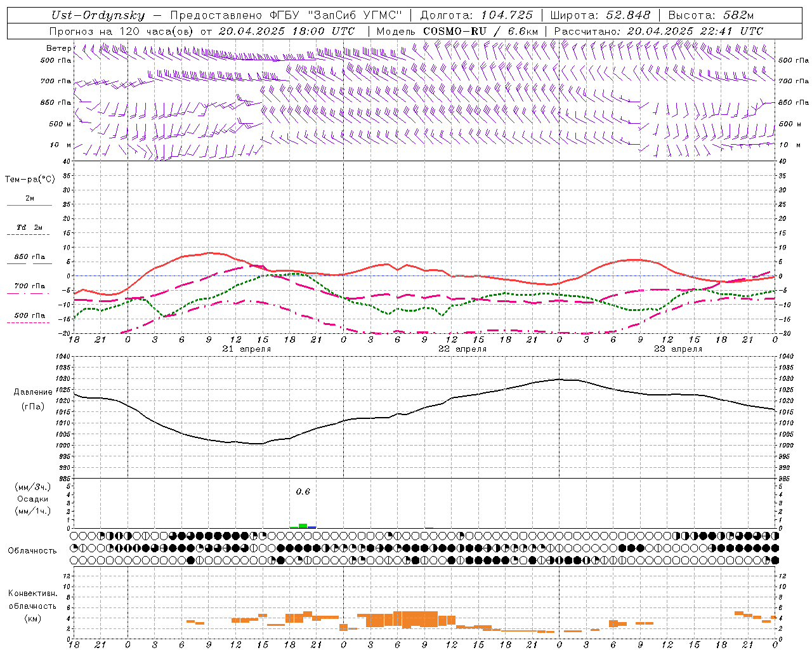Click the elevation text Высота: 582м

pyautogui.click(x=711, y=15)
